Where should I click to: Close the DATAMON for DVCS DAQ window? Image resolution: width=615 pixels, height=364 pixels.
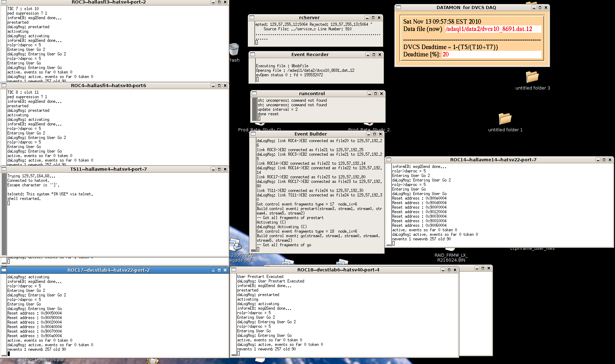[x=546, y=7]
